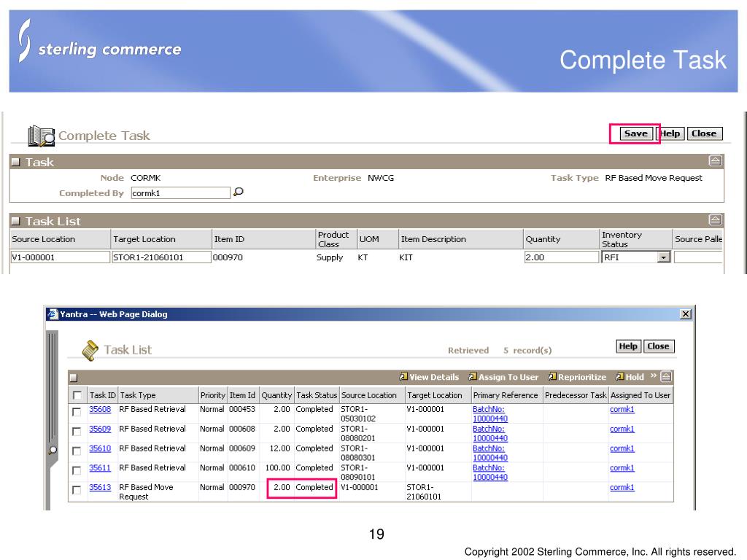
Task: Check the box for task 35608
Action: point(77,412)
